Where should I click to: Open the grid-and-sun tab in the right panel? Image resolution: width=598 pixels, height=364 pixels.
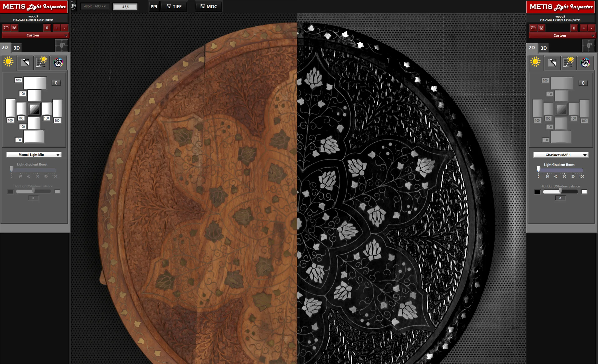[569, 62]
